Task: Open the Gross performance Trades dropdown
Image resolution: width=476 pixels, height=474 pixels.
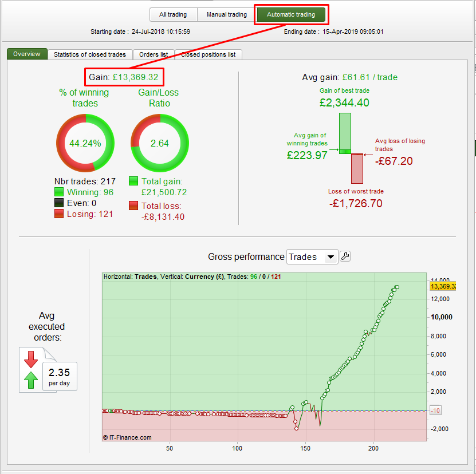Action: 312,257
